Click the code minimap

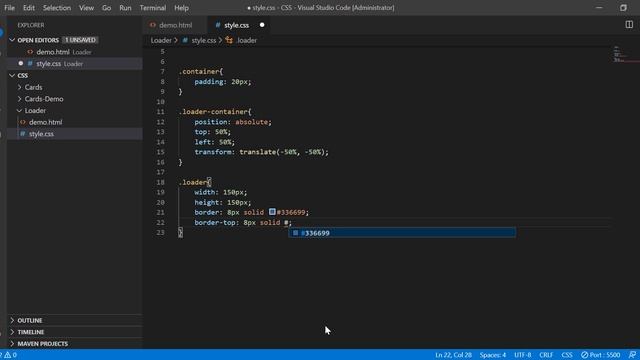(625, 55)
